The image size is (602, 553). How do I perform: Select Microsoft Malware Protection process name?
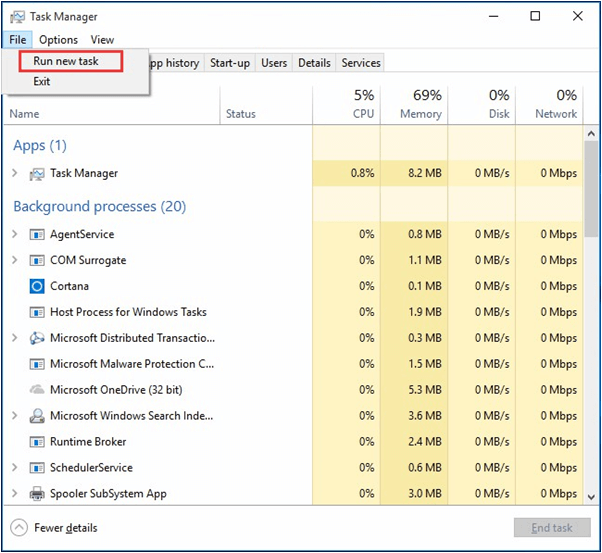(x=132, y=364)
